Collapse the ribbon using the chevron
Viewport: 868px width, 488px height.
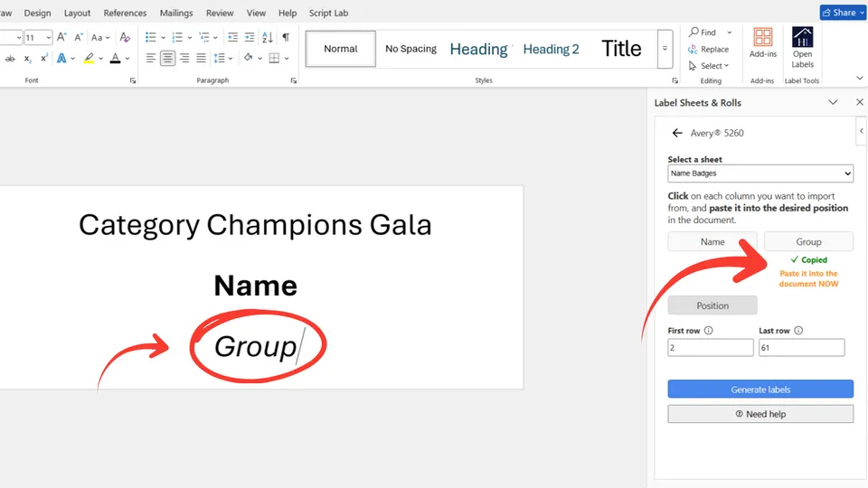coord(859,78)
